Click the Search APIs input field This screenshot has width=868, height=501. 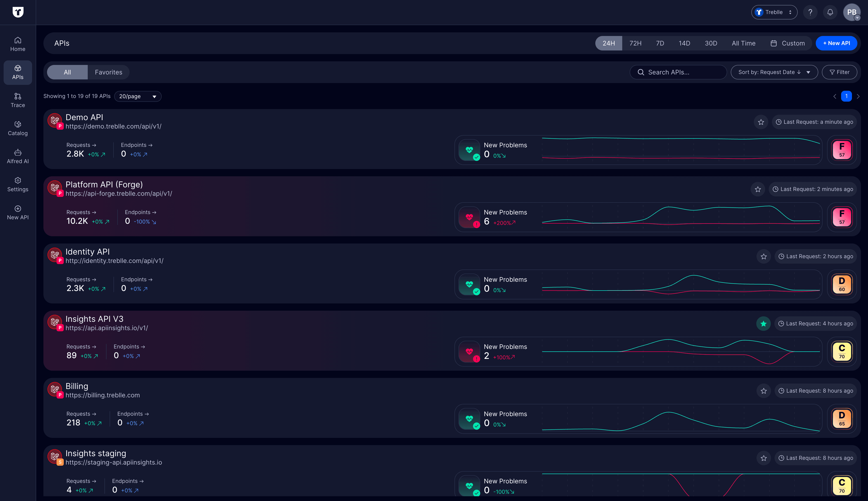click(678, 72)
